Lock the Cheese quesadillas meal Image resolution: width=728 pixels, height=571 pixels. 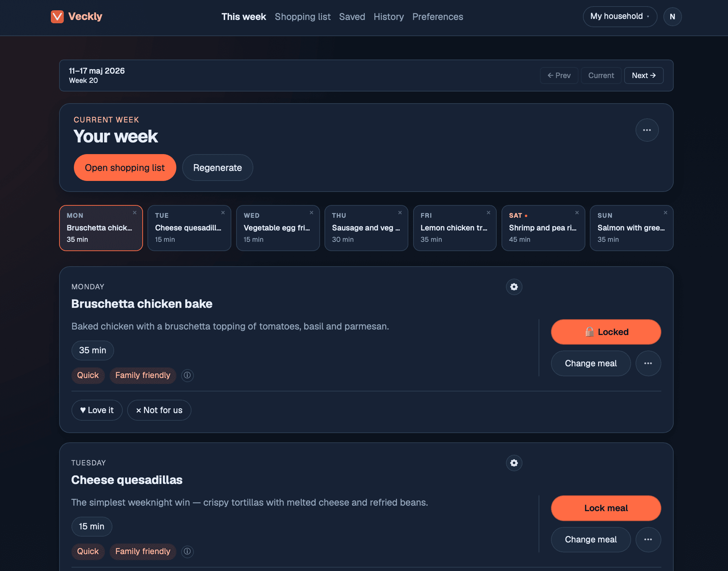pos(606,508)
